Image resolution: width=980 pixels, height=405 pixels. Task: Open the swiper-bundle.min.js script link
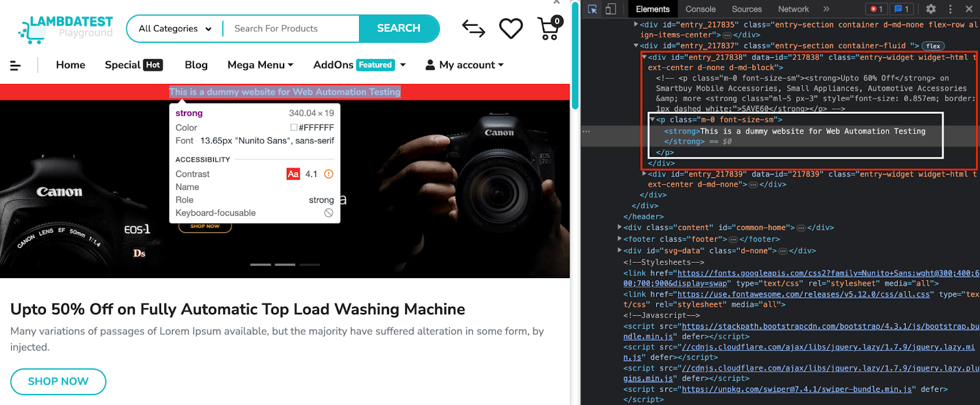pos(797,390)
